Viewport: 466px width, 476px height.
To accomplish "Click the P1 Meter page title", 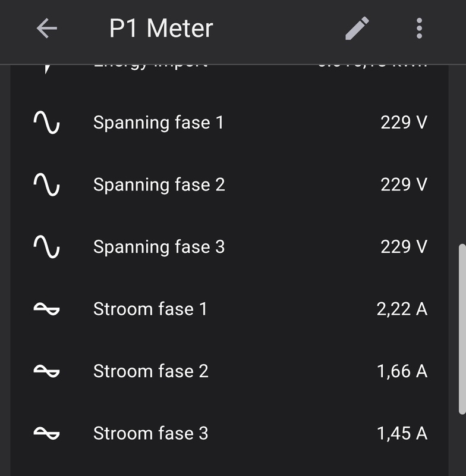I will tap(161, 28).
